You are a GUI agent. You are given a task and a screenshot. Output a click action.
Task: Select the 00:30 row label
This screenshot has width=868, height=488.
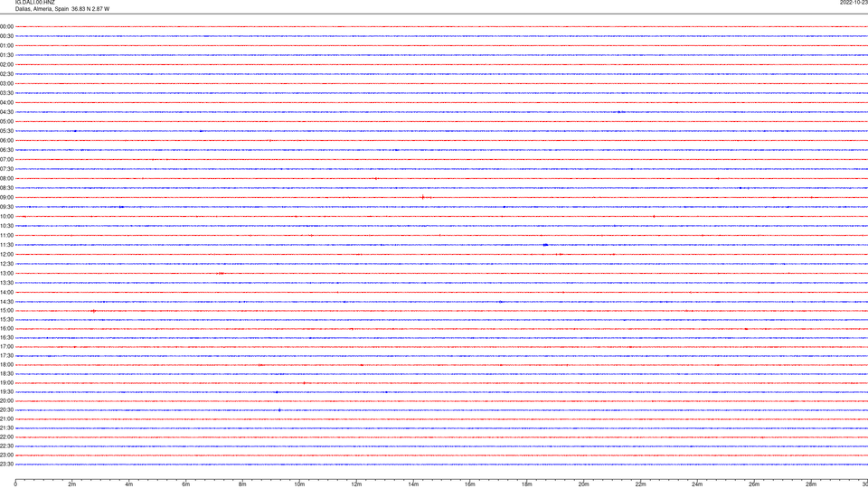point(6,36)
